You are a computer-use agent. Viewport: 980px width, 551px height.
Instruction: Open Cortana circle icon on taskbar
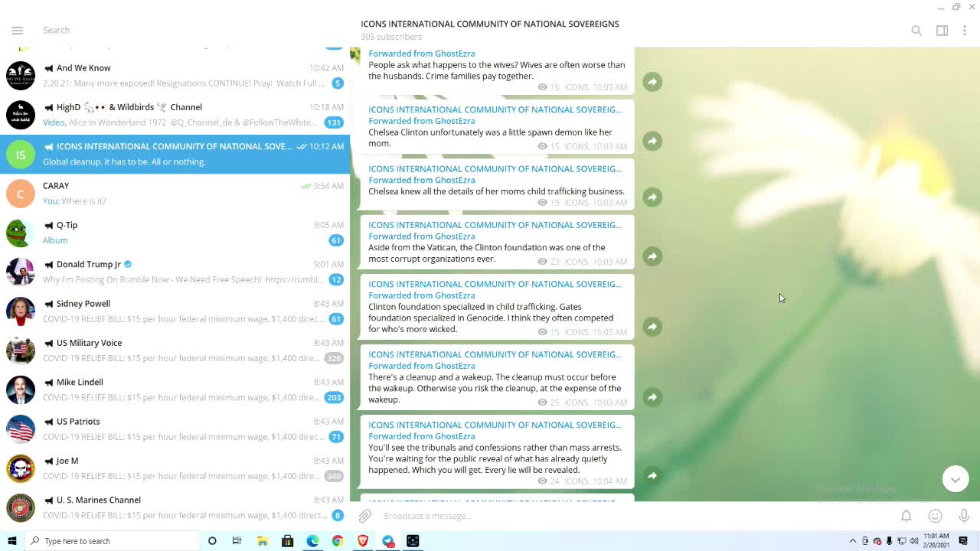click(x=212, y=541)
